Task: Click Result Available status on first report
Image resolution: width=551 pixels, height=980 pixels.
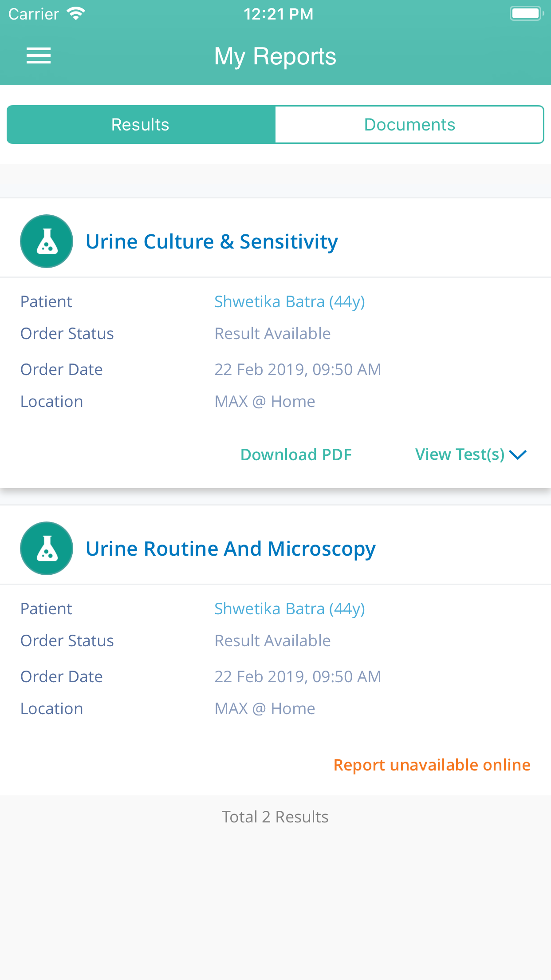Action: (272, 333)
